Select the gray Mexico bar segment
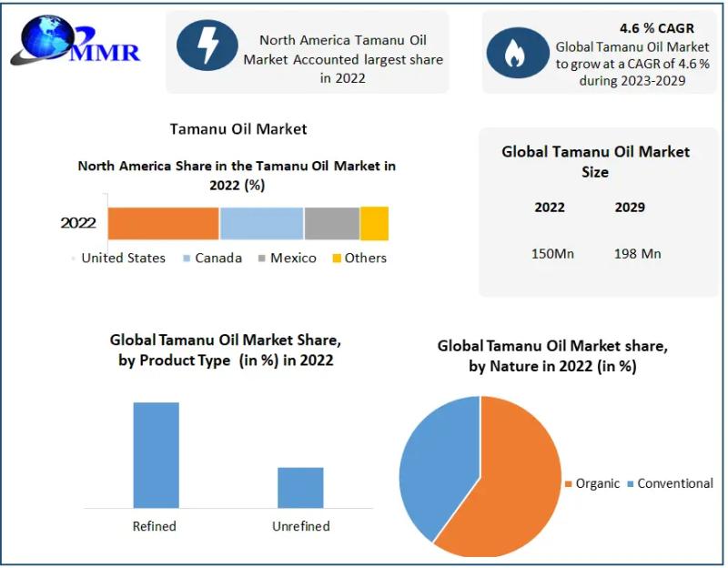 [332, 223]
